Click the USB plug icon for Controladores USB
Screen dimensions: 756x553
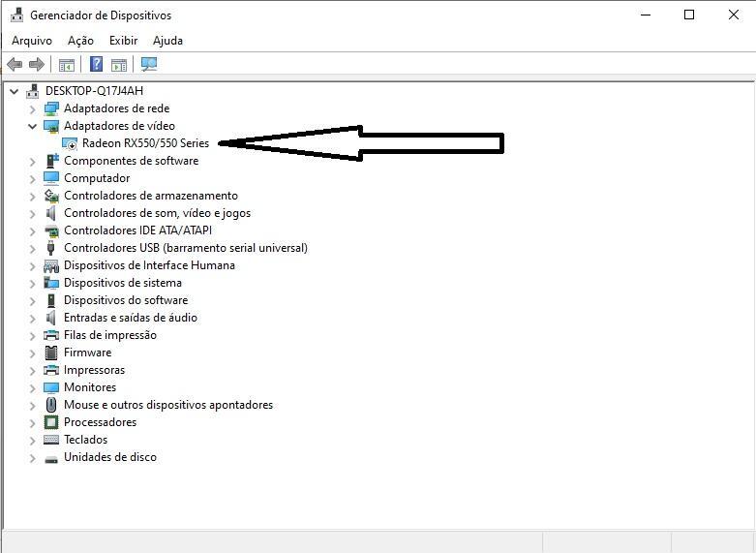51,248
